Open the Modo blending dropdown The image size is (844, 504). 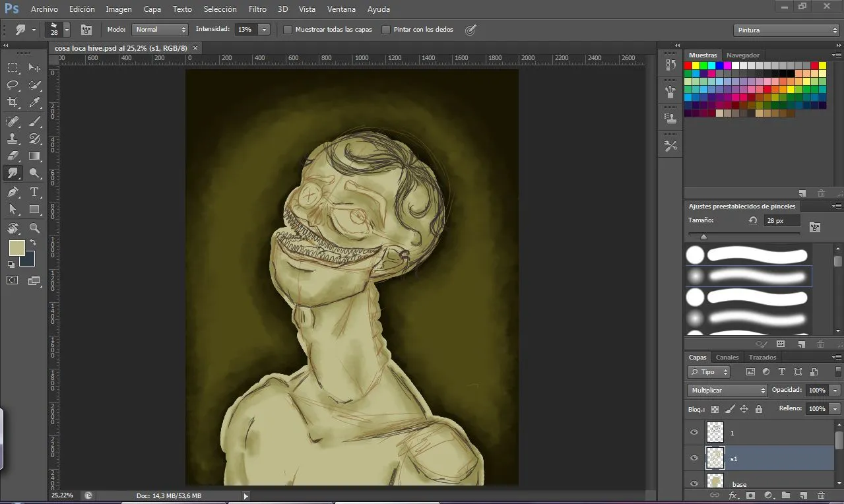(x=160, y=30)
